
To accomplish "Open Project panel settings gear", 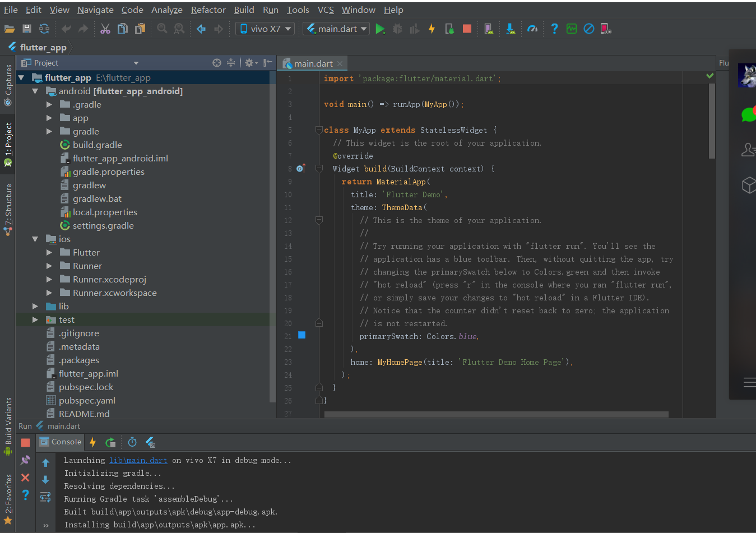I will [x=249, y=63].
